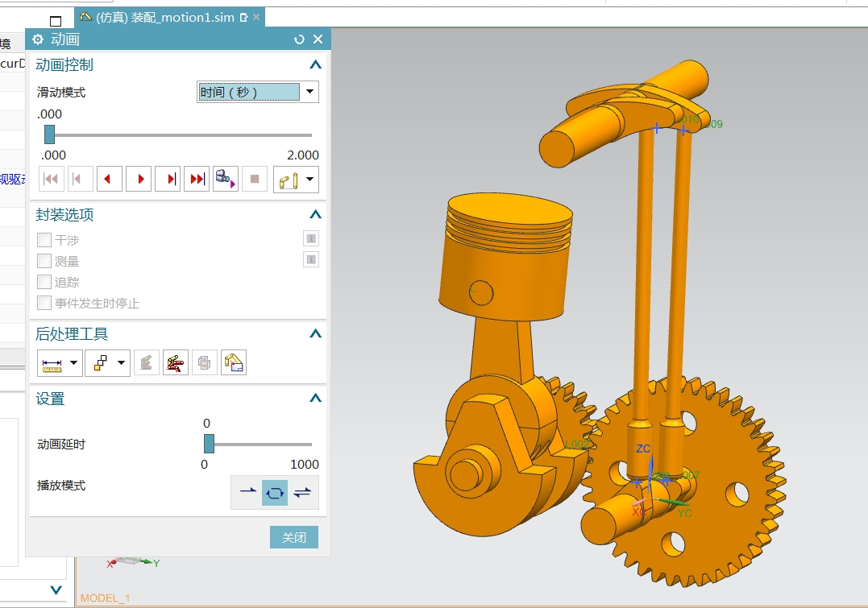Click the measure distance tool icon
Screen dimensions: 868x608
(x=52, y=363)
